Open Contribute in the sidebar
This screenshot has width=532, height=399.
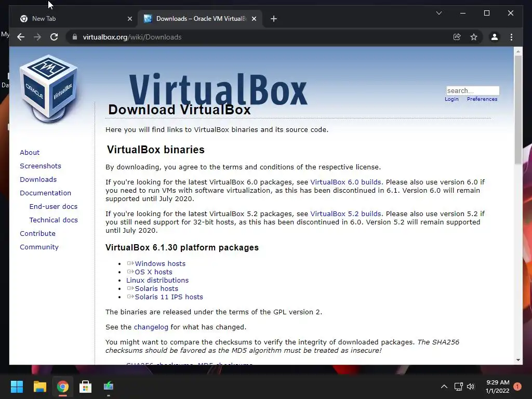click(x=37, y=234)
